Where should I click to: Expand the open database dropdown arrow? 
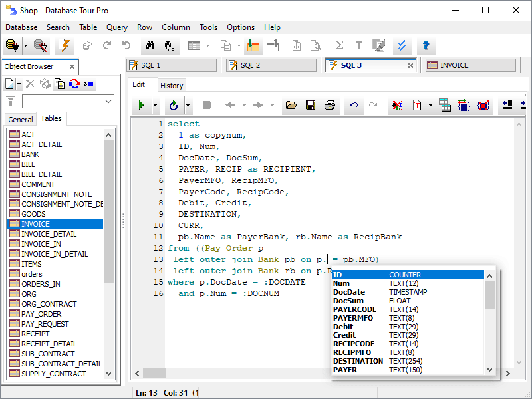point(25,46)
